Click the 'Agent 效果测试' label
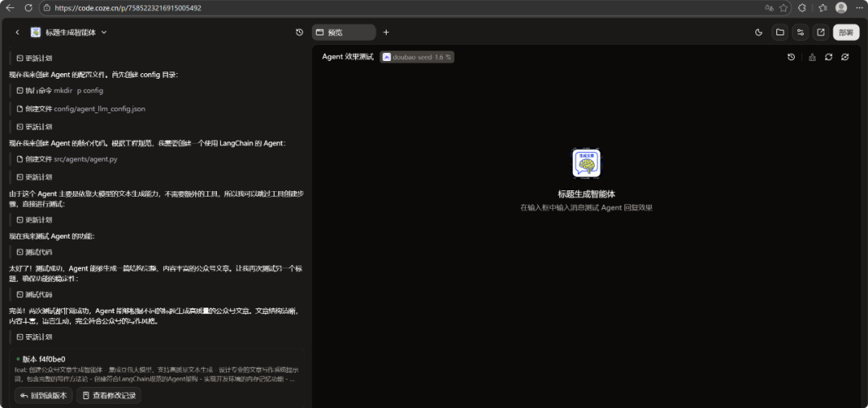Screen dimensions: 868x408 coord(348,57)
